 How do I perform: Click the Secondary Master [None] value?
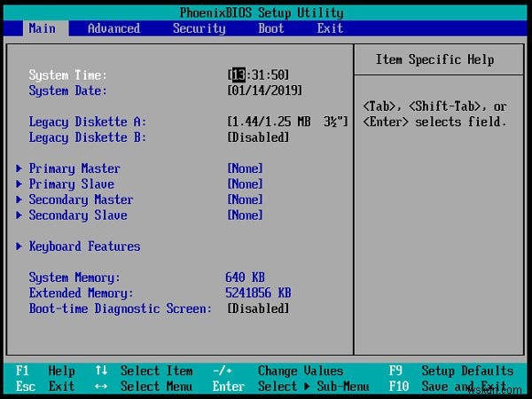[x=245, y=199]
